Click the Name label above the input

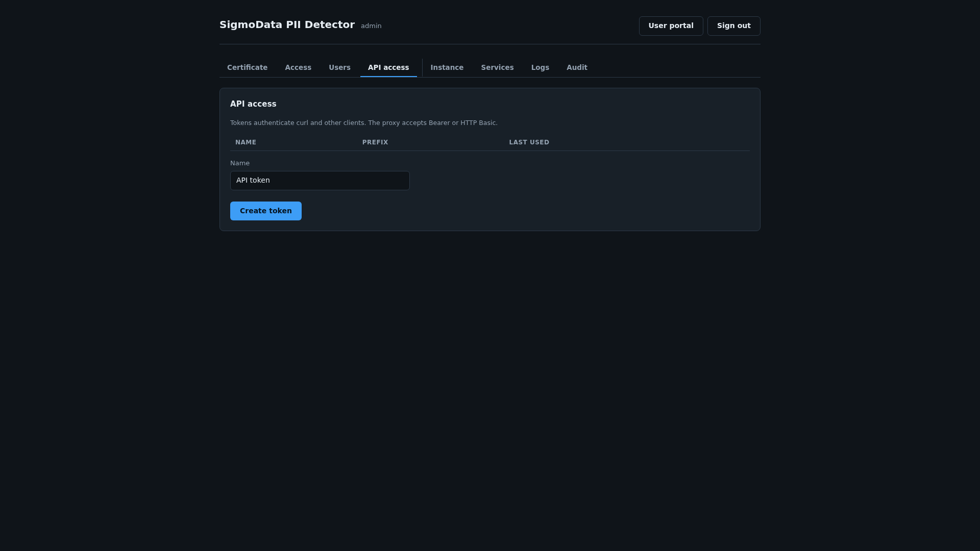tap(240, 163)
